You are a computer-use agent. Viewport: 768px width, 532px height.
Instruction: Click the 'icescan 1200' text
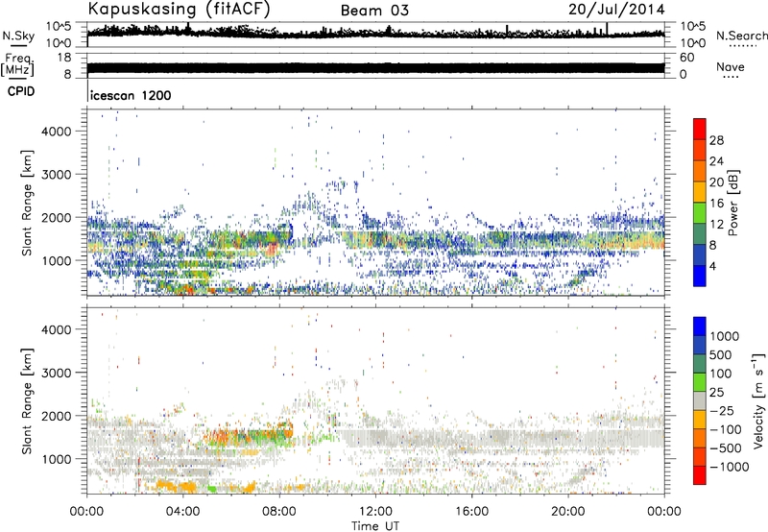point(131,95)
